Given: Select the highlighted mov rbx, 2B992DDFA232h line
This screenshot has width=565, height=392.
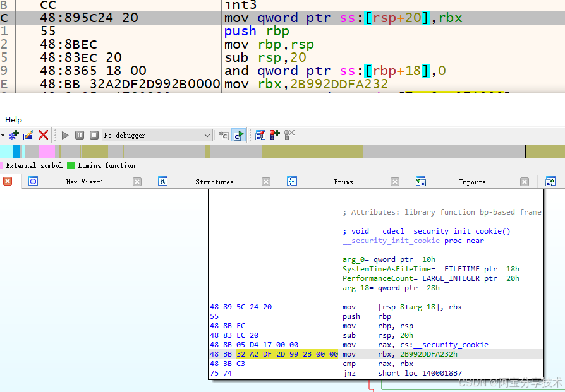Looking at the screenshot, I should click(x=375, y=354).
